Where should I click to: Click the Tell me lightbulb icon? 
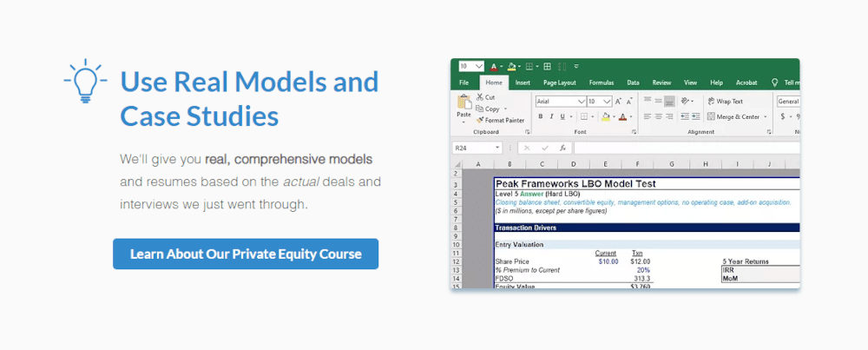[x=774, y=83]
